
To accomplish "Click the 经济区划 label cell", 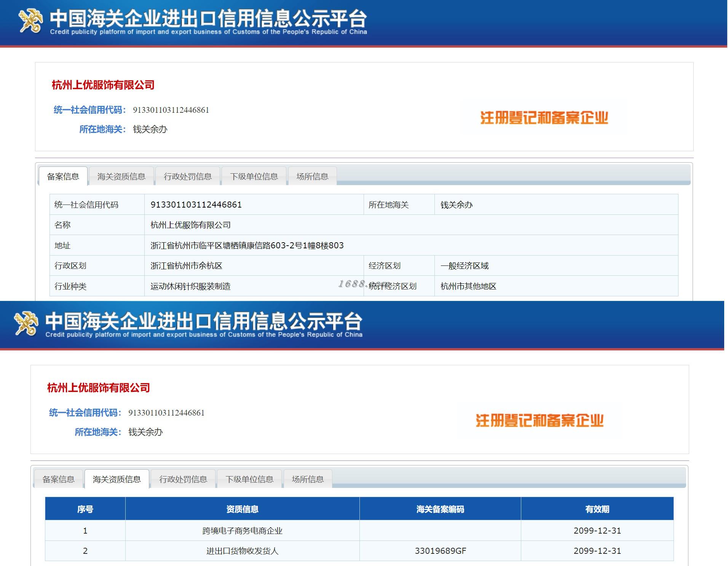I will tap(399, 265).
